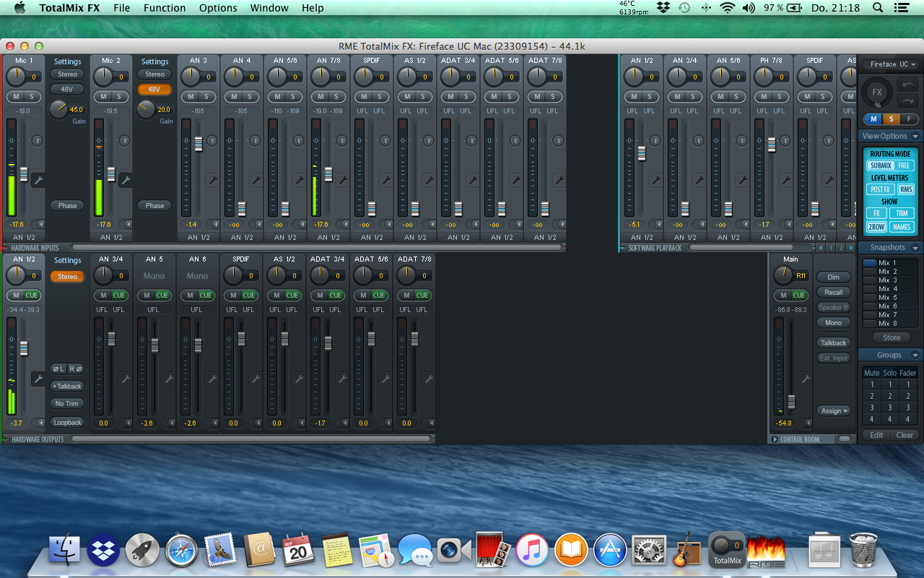Collapse the View Options panel arrow
This screenshot has width=924, height=578.
coord(915,137)
